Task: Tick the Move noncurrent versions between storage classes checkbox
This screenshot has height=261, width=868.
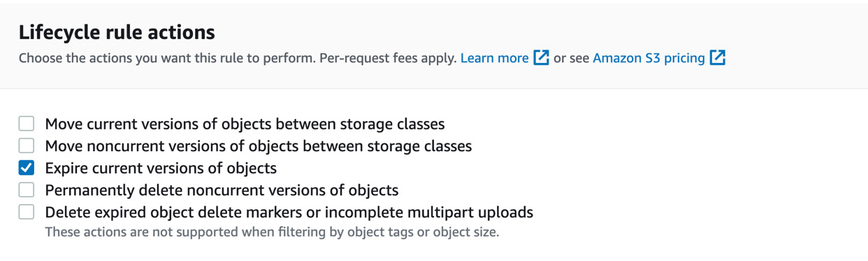Action: (27, 146)
